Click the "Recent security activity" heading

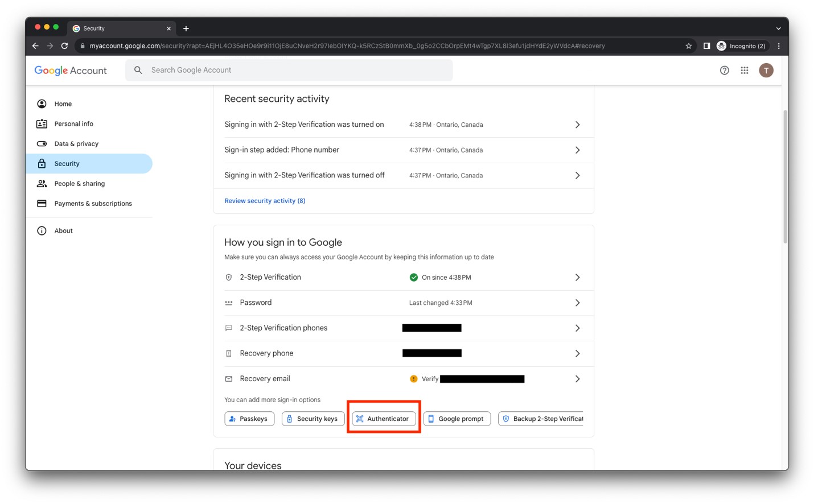[277, 99]
